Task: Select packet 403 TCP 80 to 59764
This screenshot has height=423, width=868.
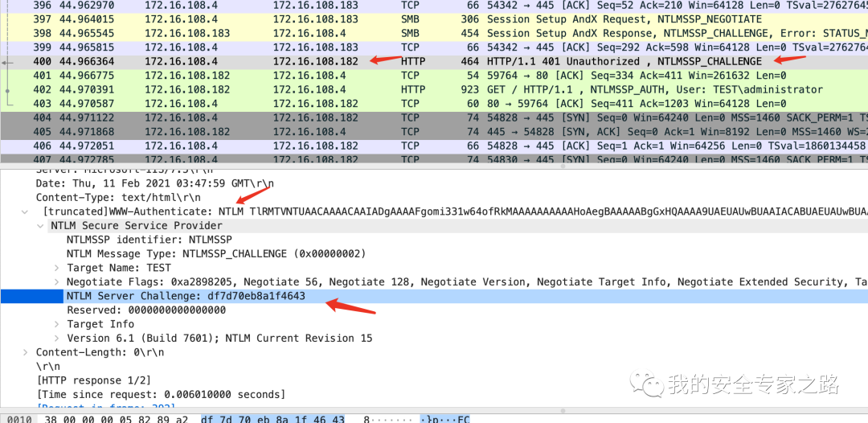Action: click(x=434, y=104)
